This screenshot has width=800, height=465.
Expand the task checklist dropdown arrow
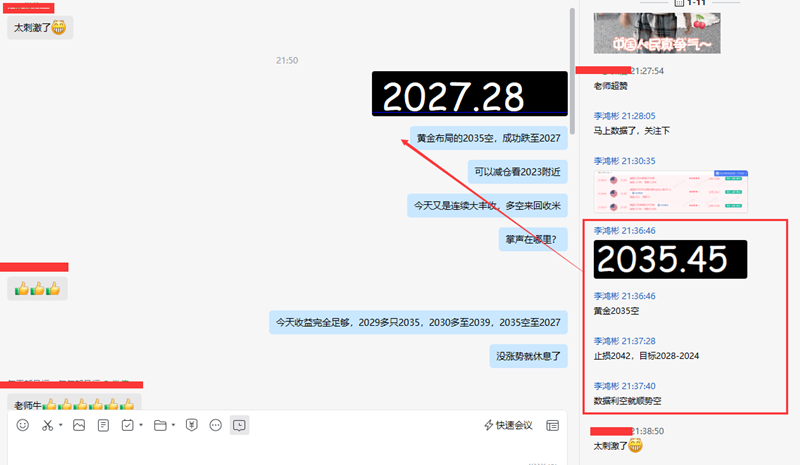141,425
